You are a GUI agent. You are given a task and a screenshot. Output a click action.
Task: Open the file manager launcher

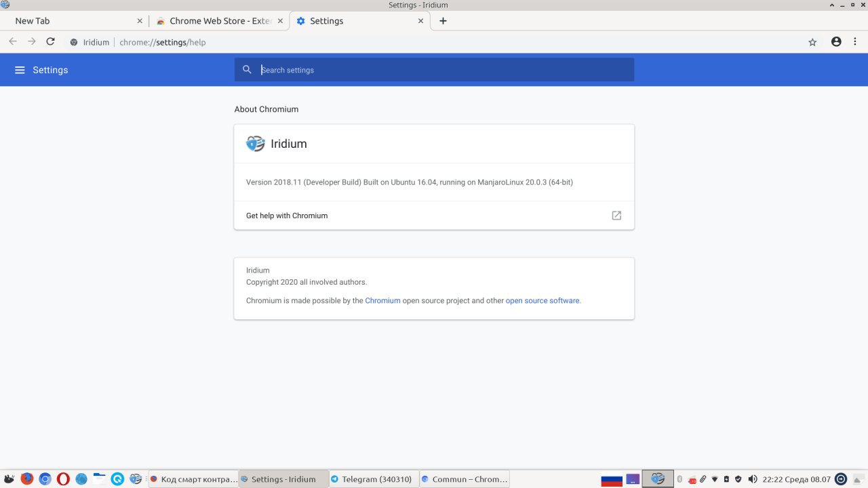(100, 479)
